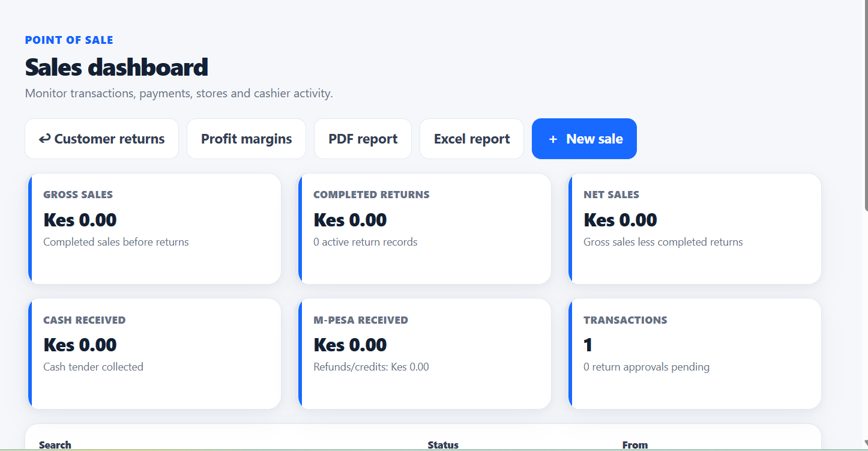Select the Completed Returns card heading
Viewport: 868px width, 451px height.
click(372, 195)
